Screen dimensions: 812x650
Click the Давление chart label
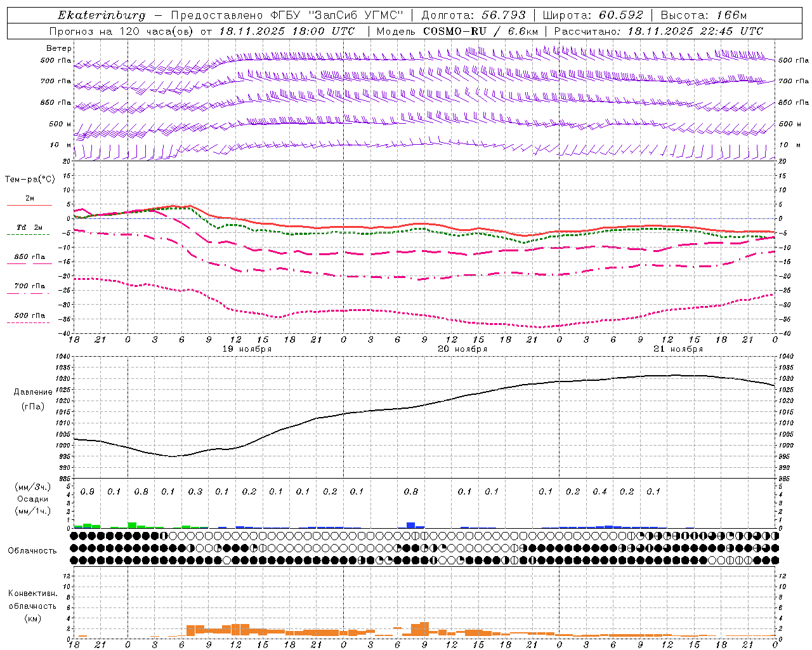coord(33,392)
